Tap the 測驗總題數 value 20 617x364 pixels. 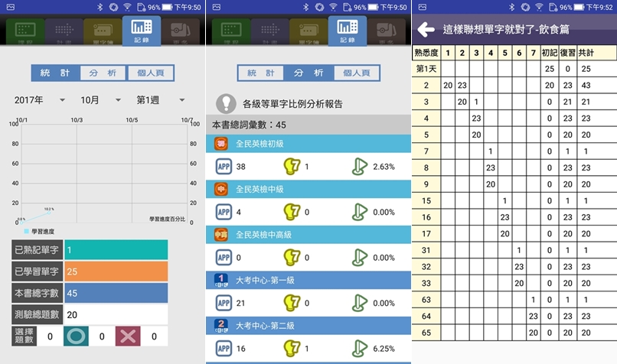pyautogui.click(x=116, y=314)
